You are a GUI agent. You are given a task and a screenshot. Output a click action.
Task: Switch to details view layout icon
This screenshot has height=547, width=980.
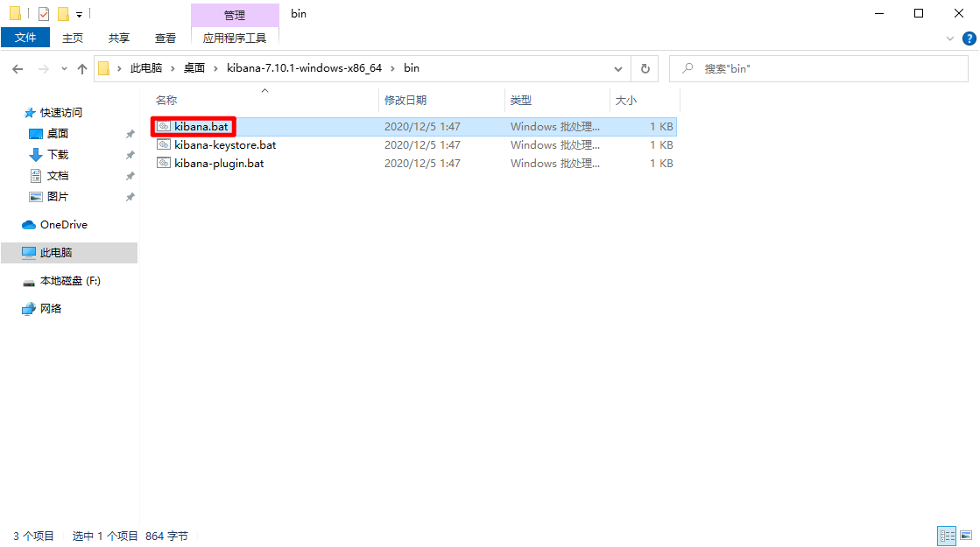tap(947, 536)
